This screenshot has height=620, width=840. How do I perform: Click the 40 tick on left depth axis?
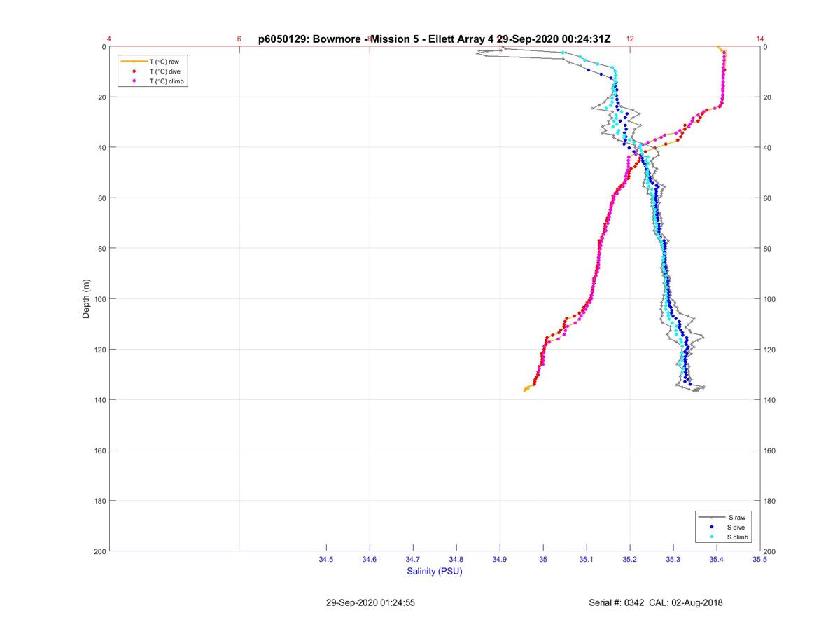click(x=102, y=148)
